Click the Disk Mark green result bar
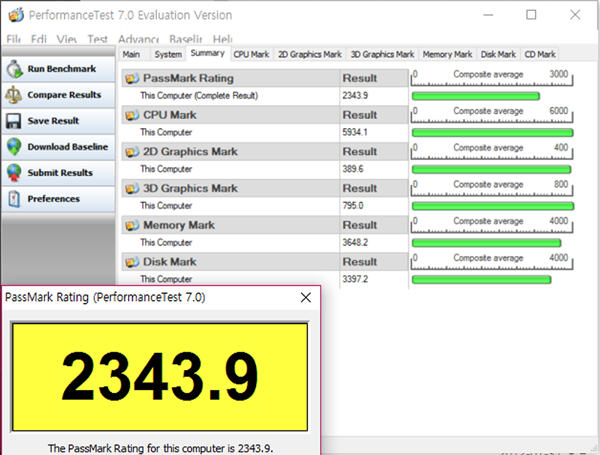The height and width of the screenshot is (455, 600). (481, 280)
